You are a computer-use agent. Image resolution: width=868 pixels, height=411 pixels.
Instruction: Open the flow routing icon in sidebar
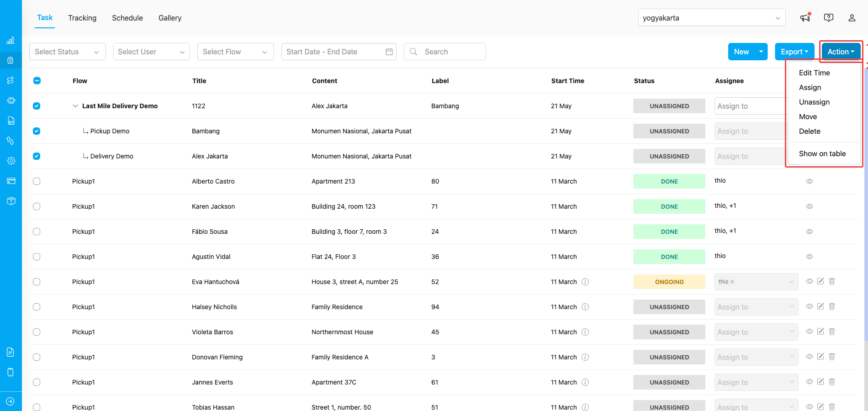click(x=11, y=80)
